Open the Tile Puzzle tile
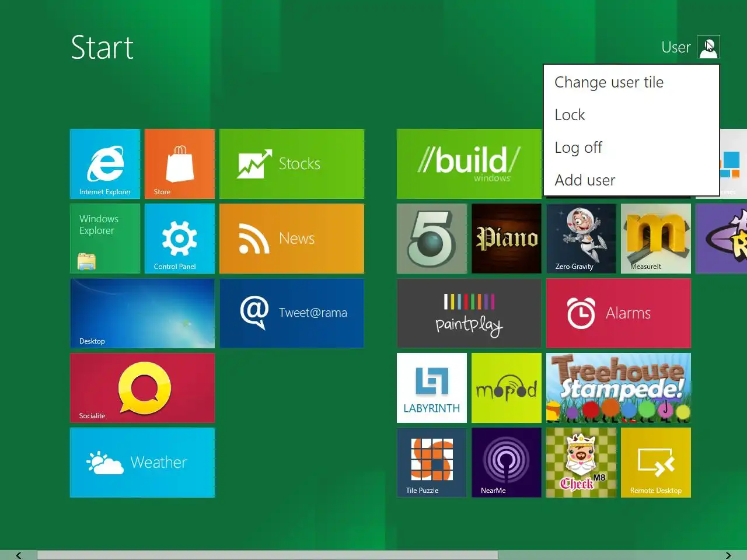Viewport: 747px width, 560px height. point(432,463)
